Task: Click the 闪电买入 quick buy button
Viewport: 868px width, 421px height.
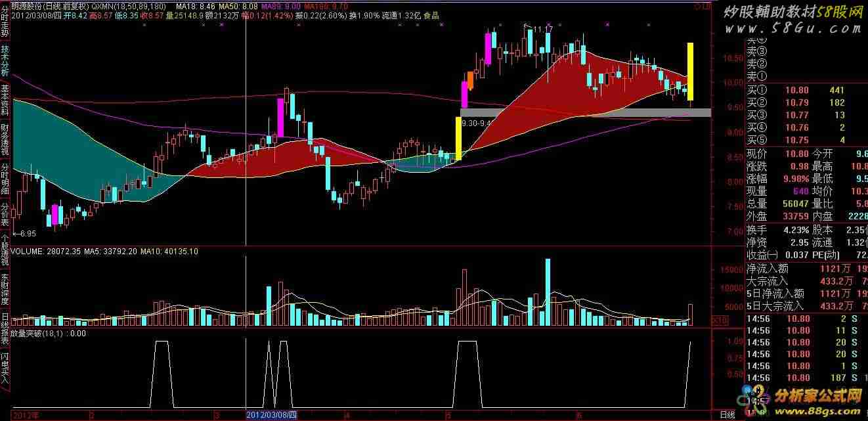Action: coord(5,366)
